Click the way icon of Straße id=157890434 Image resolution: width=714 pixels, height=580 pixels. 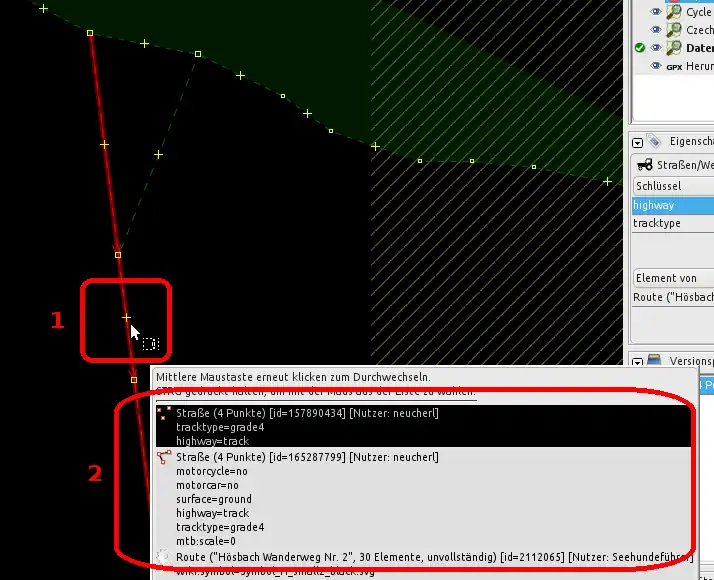tap(163, 413)
